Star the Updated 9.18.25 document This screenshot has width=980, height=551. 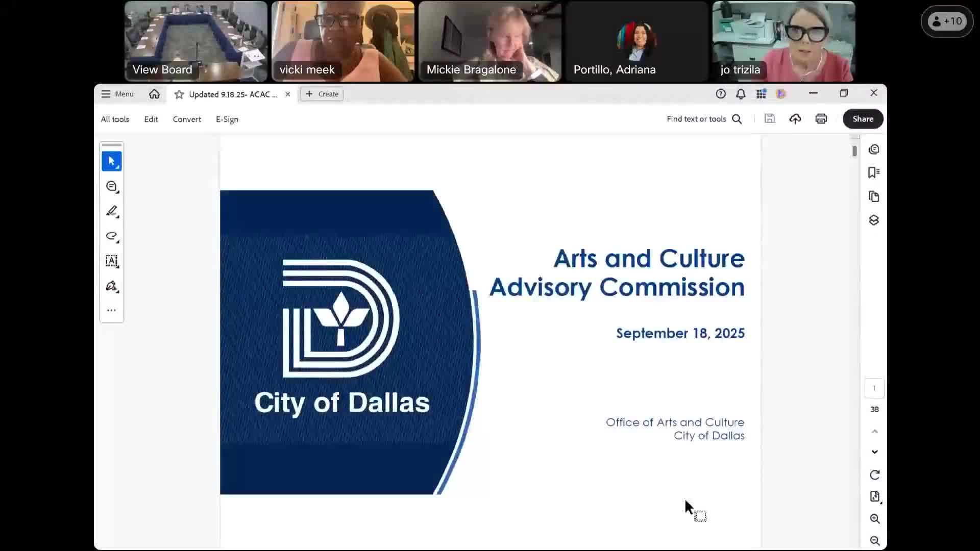[179, 94]
